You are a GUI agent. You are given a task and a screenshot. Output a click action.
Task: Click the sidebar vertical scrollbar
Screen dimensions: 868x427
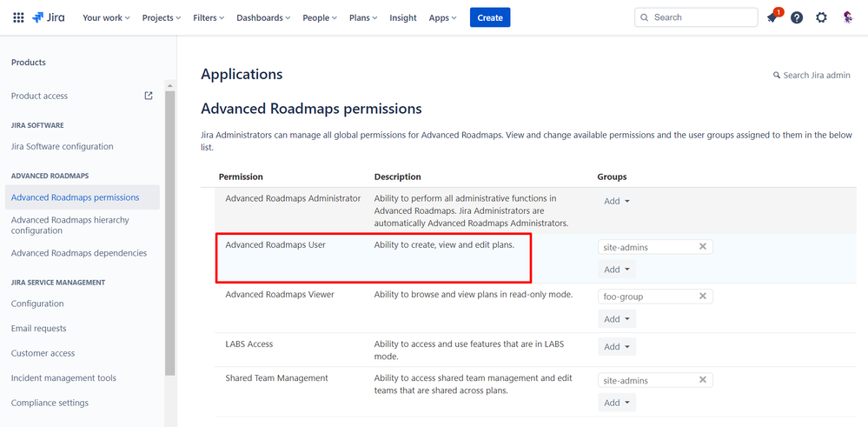pos(170,232)
